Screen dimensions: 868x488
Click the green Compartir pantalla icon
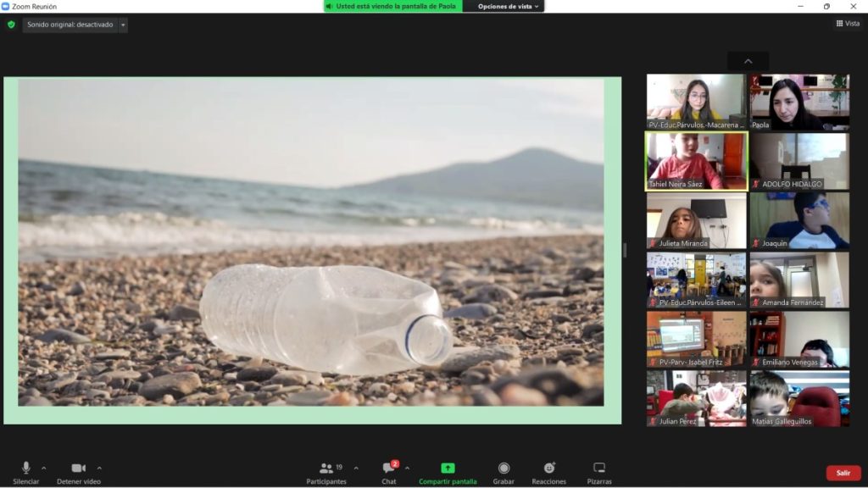(448, 468)
